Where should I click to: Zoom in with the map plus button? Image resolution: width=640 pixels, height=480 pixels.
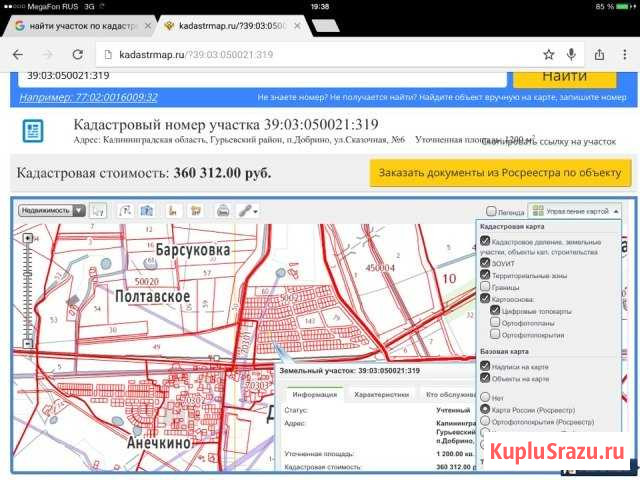coord(27,238)
